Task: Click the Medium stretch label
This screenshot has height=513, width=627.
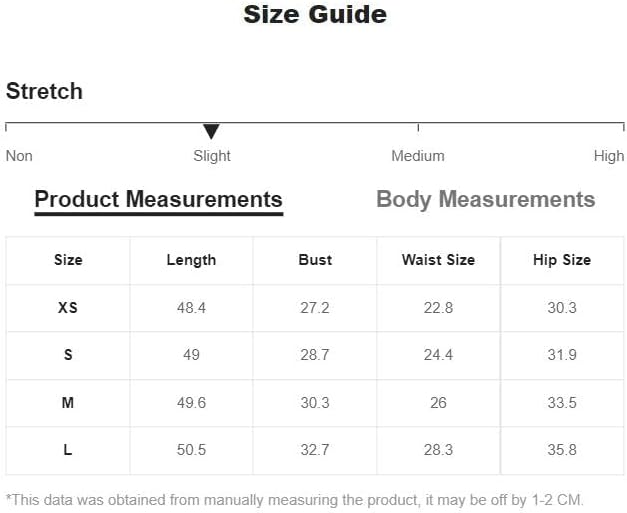Action: [x=418, y=156]
